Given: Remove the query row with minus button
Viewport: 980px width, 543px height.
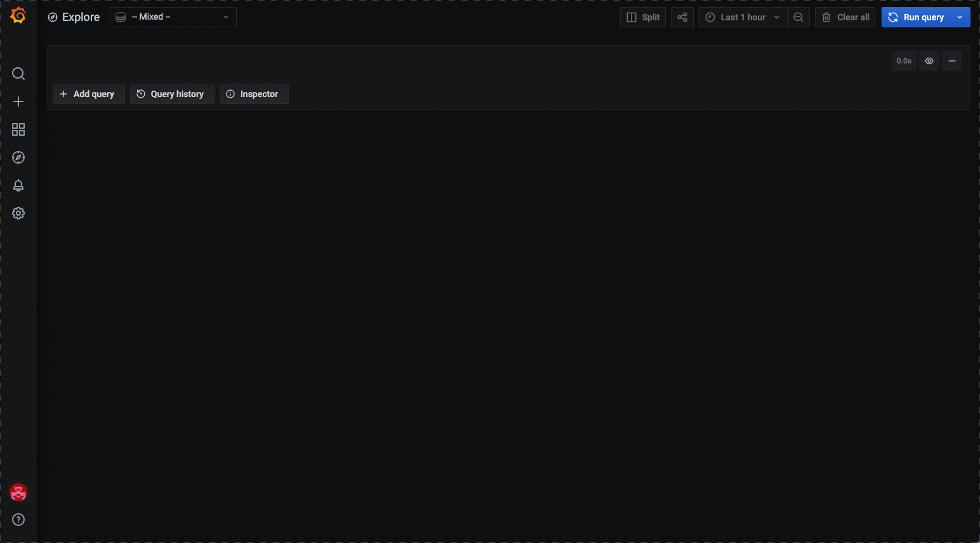Looking at the screenshot, I should pyautogui.click(x=952, y=61).
